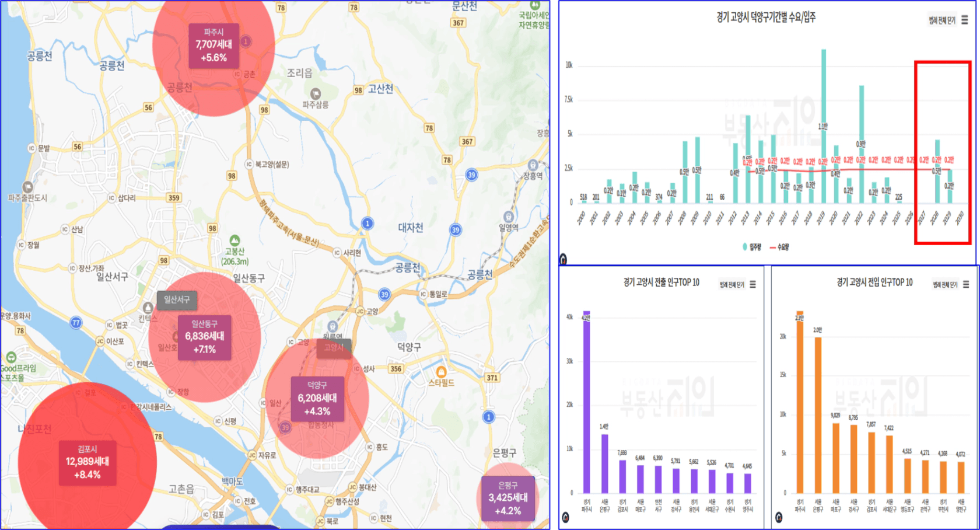Toggle 입주량 legend series visibility
Viewport: 980px width, 530px height.
point(752,247)
